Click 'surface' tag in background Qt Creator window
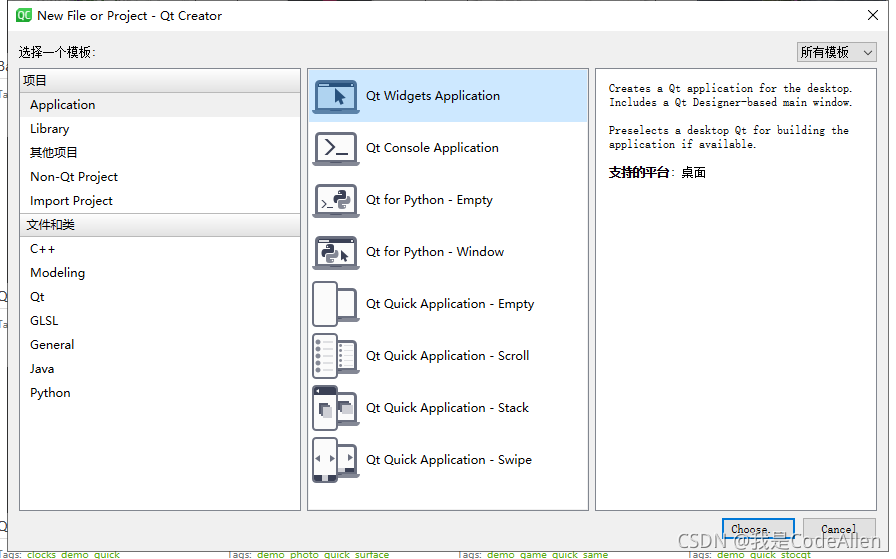This screenshot has width=896, height=559. (x=372, y=554)
